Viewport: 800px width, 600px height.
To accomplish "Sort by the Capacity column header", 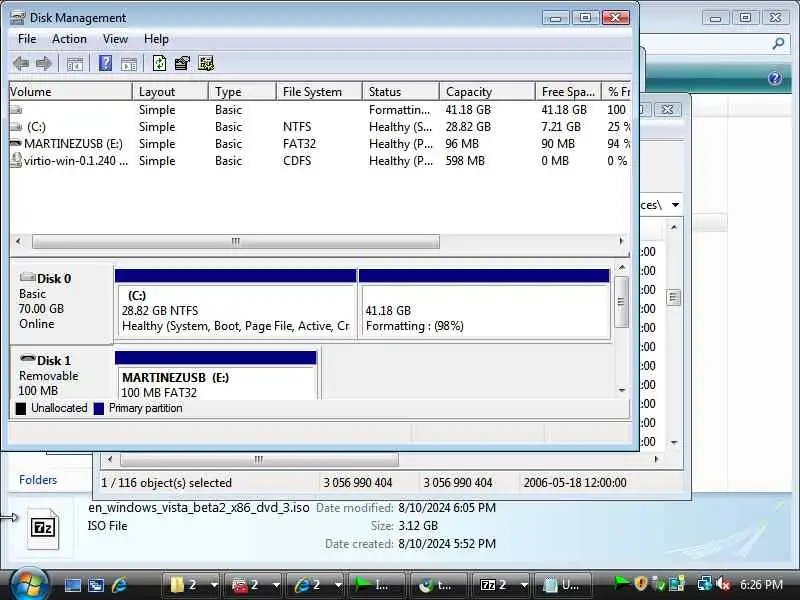I will [487, 92].
